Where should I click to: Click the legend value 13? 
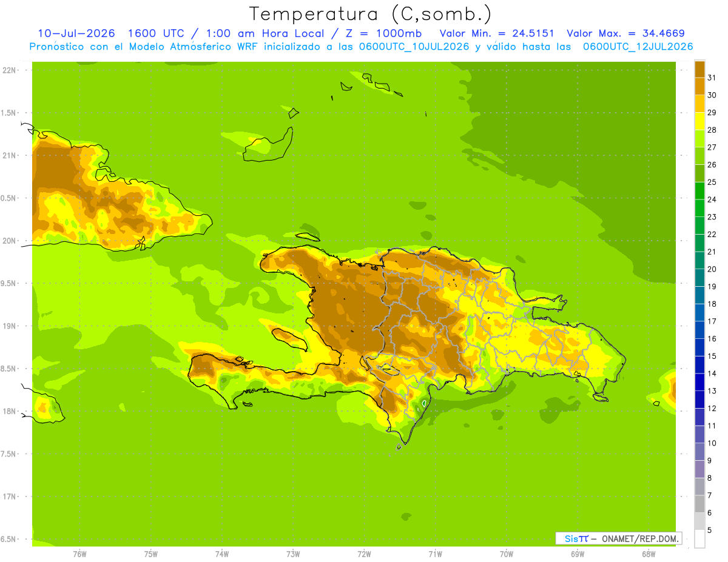[712, 391]
